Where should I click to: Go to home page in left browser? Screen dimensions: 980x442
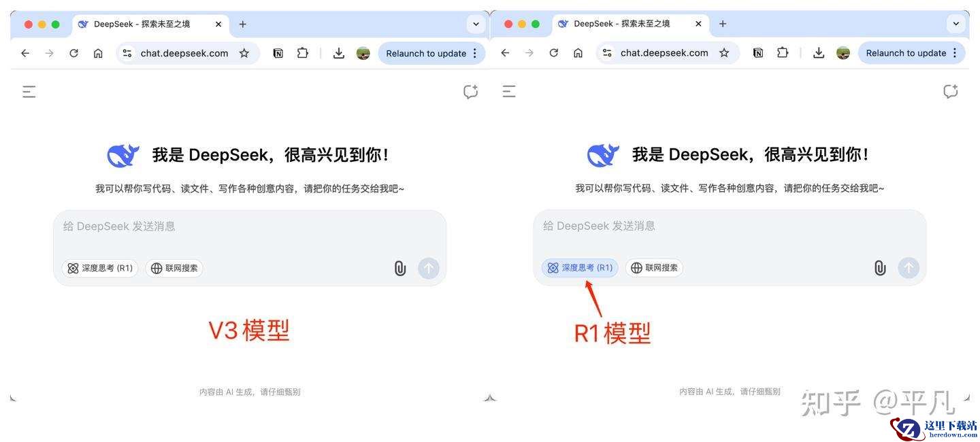point(98,53)
